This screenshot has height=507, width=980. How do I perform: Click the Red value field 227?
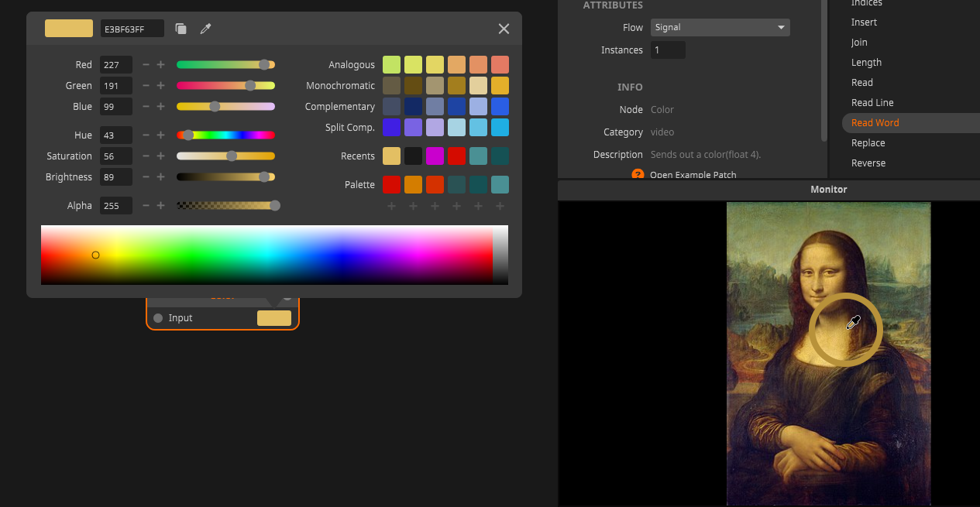tap(116, 65)
